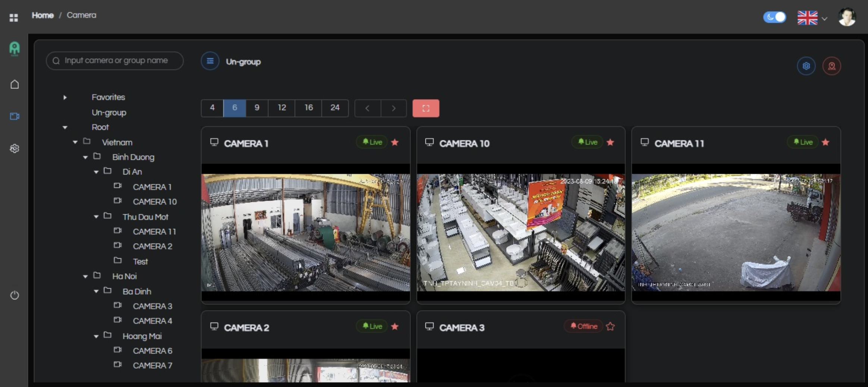The width and height of the screenshot is (868, 387).
Task: Click the monitor icon on CAMERA 2 card
Action: click(214, 327)
